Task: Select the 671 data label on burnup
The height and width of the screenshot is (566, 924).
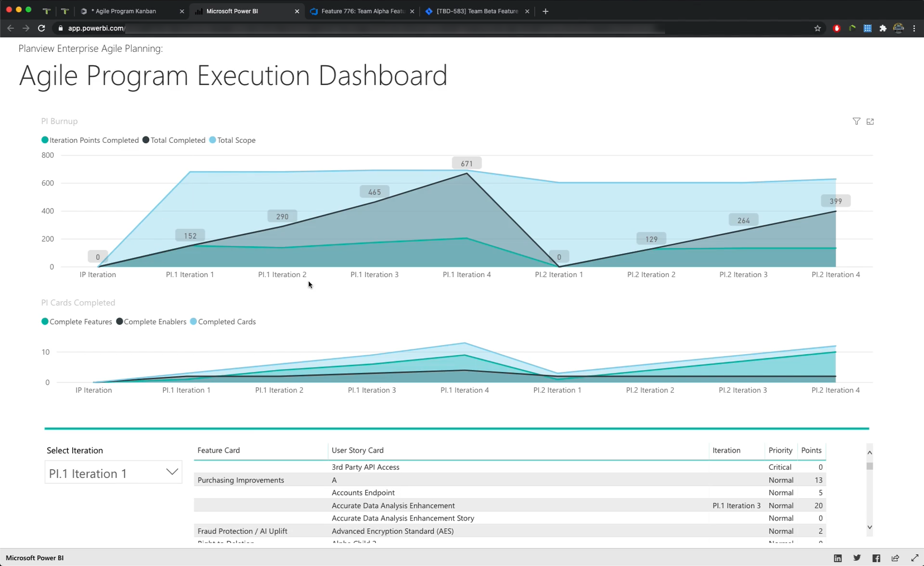Action: tap(467, 163)
